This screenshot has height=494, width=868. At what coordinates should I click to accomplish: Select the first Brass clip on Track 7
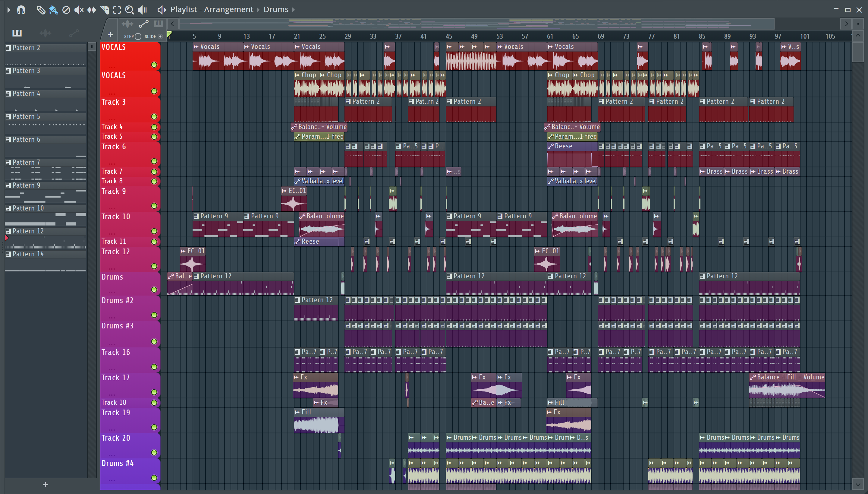[x=712, y=172]
